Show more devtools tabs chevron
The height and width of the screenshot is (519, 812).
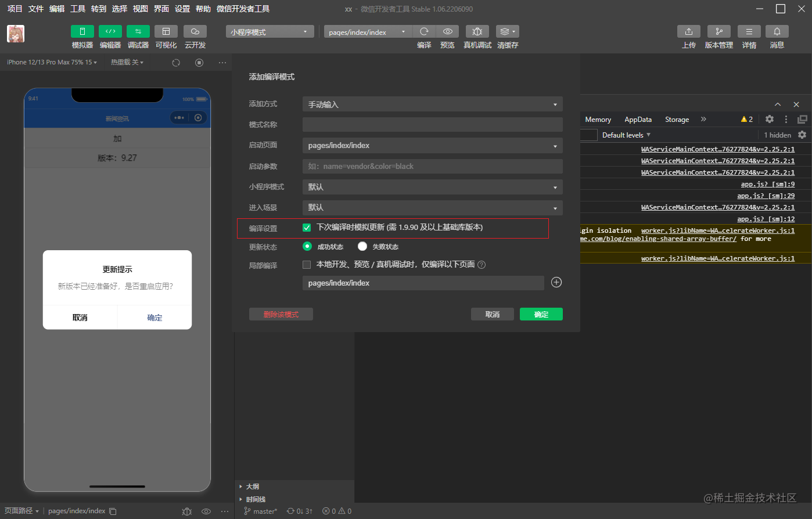(x=703, y=119)
